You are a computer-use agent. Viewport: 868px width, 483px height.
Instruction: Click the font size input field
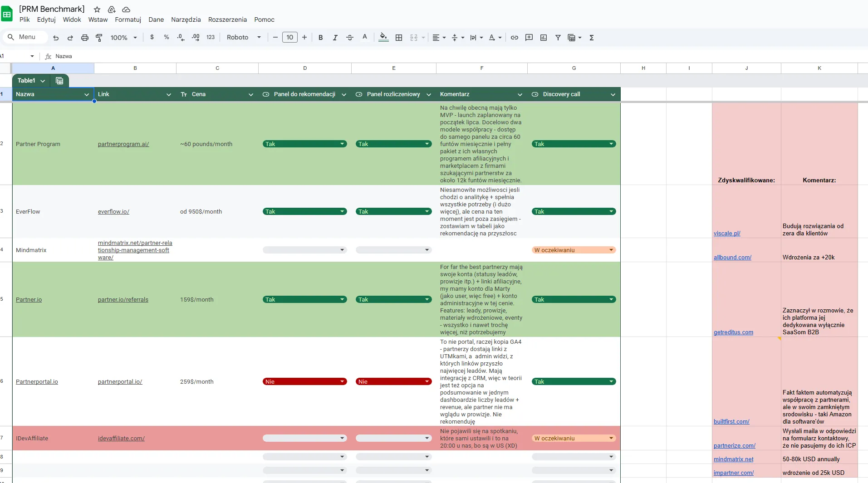click(289, 38)
